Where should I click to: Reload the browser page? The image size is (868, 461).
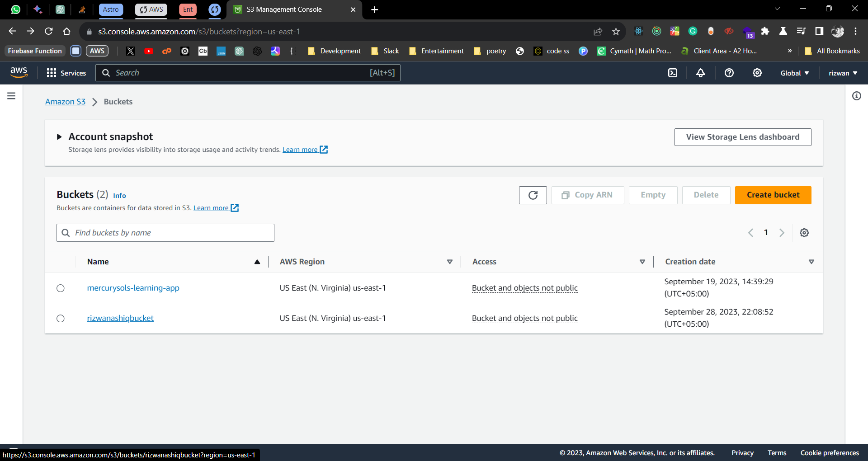pyautogui.click(x=49, y=31)
